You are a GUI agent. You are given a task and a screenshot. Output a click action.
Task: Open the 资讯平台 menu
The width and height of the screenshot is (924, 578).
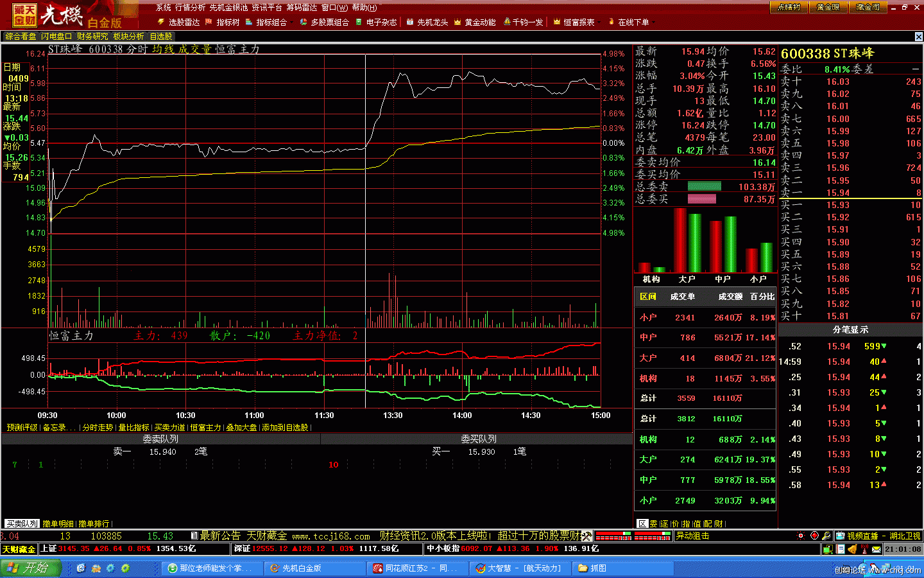[267, 8]
